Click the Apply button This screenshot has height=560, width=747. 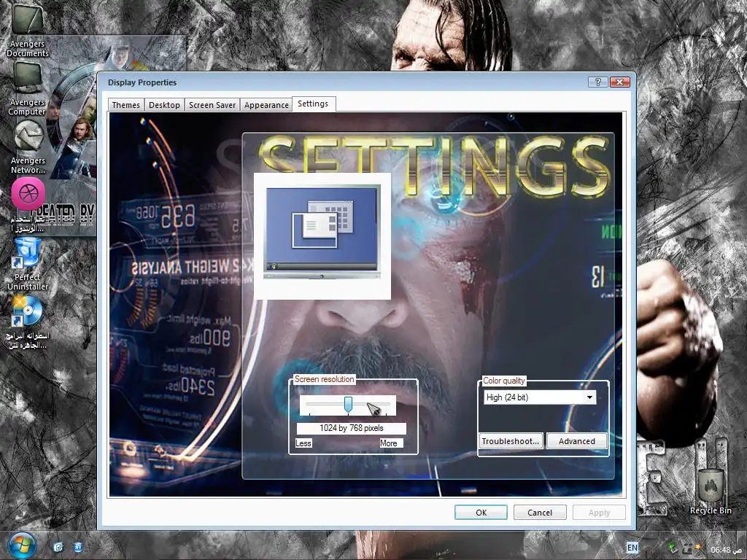[599, 513]
